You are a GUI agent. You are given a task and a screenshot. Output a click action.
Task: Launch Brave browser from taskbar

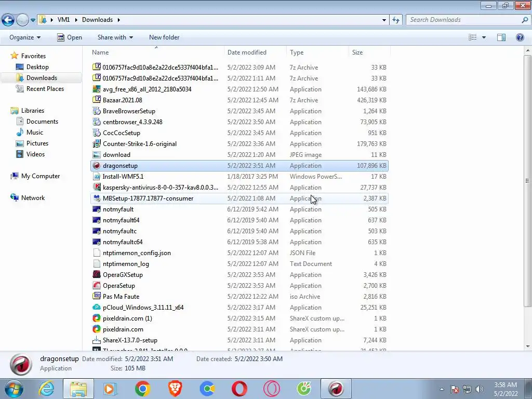[175, 389]
